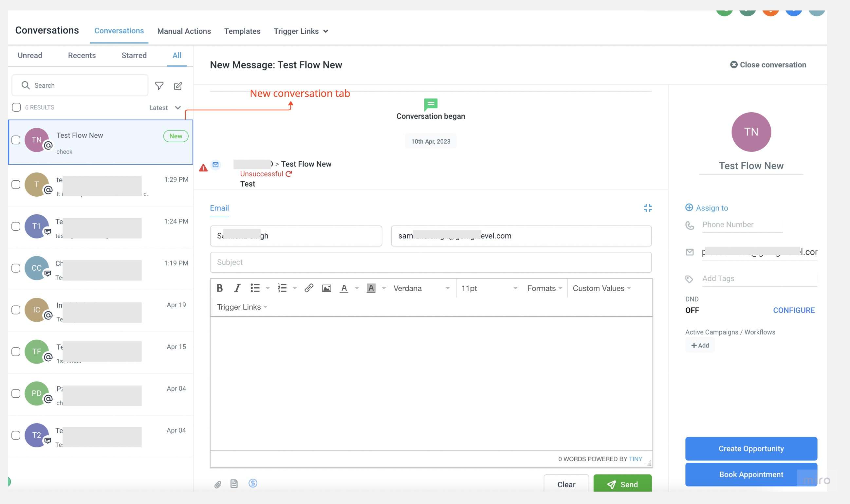This screenshot has width=850, height=504.
Task: Switch to the Templates tab
Action: coord(242,31)
